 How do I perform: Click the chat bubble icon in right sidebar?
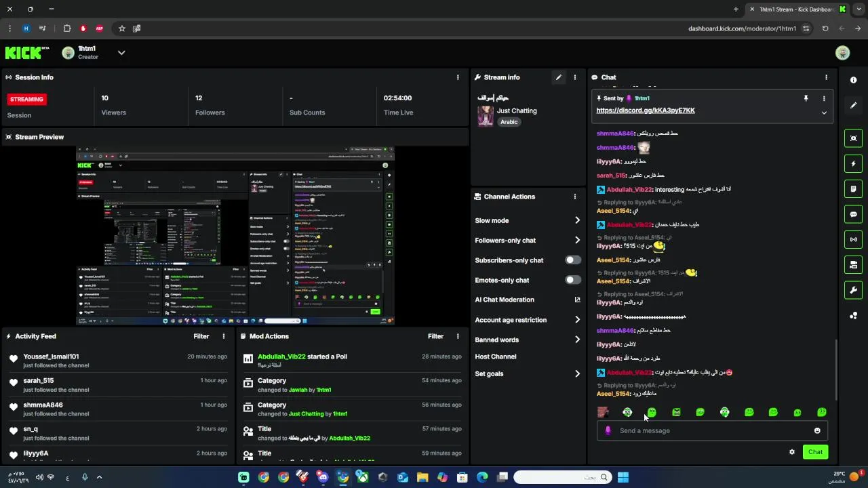click(x=853, y=214)
